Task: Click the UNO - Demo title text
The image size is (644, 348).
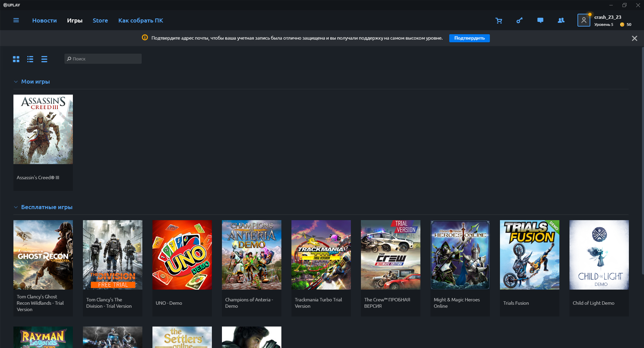Action: pyautogui.click(x=169, y=303)
